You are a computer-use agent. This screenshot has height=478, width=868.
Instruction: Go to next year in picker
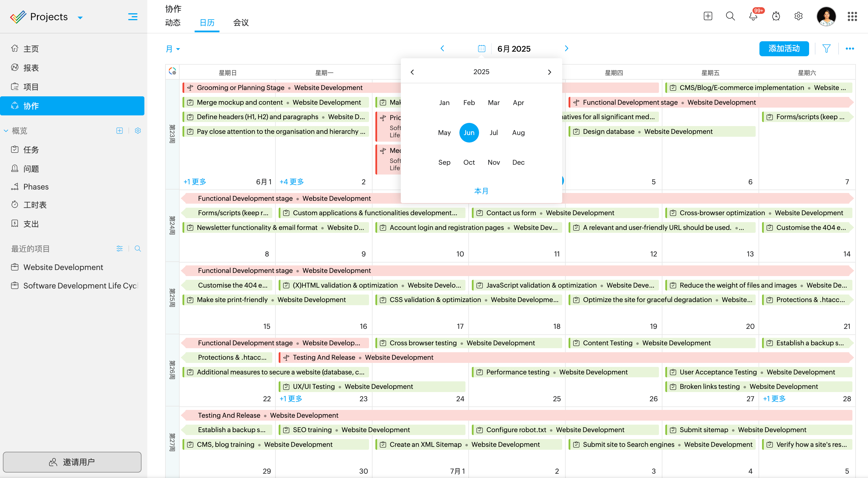[x=550, y=72]
